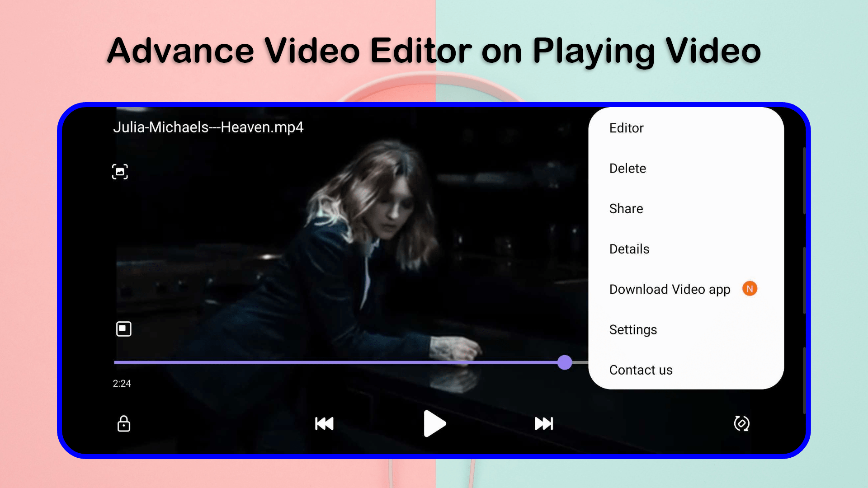Click the purple seek bar handle
The width and height of the screenshot is (868, 488).
tap(565, 362)
